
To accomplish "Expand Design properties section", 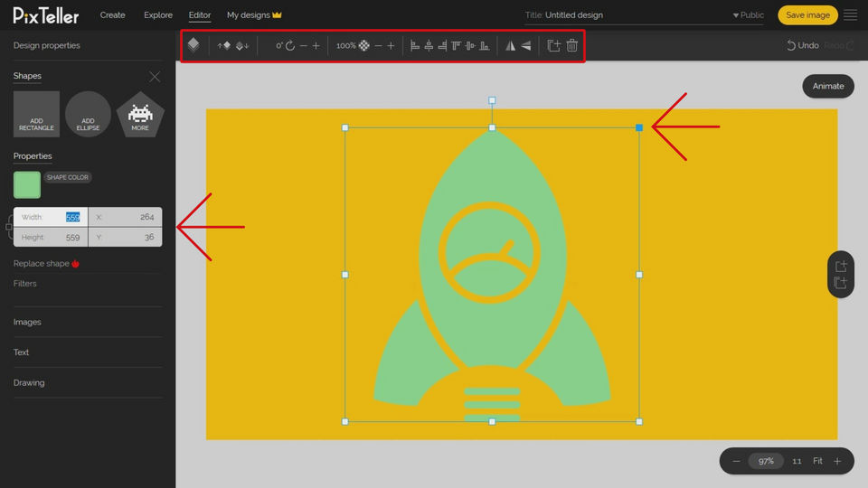I will click(46, 45).
